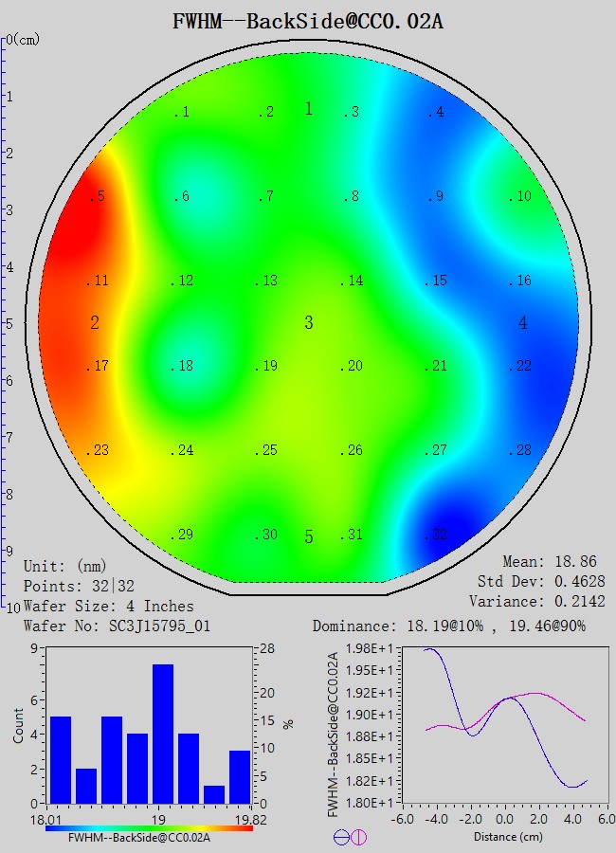616x853 pixels.
Task: Select zone label 3 at wafer center
Action: [x=309, y=323]
